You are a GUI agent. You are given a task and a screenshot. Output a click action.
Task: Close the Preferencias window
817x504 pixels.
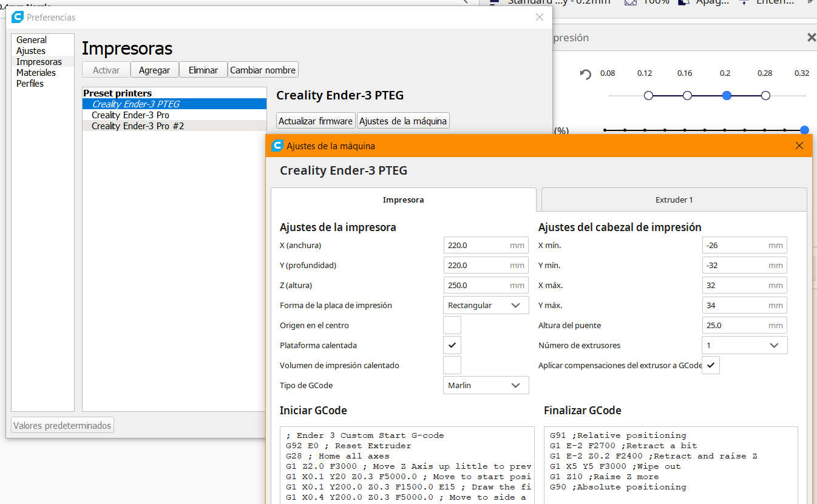(540, 18)
